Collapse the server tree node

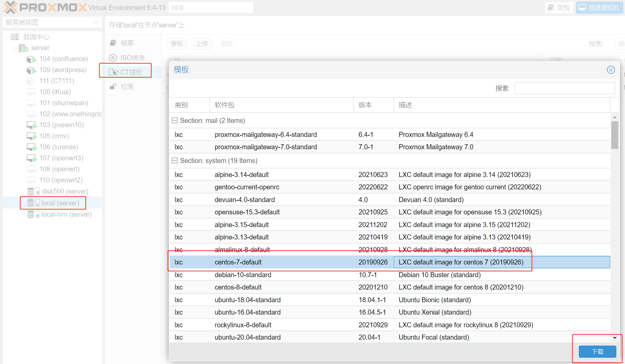click(x=15, y=48)
